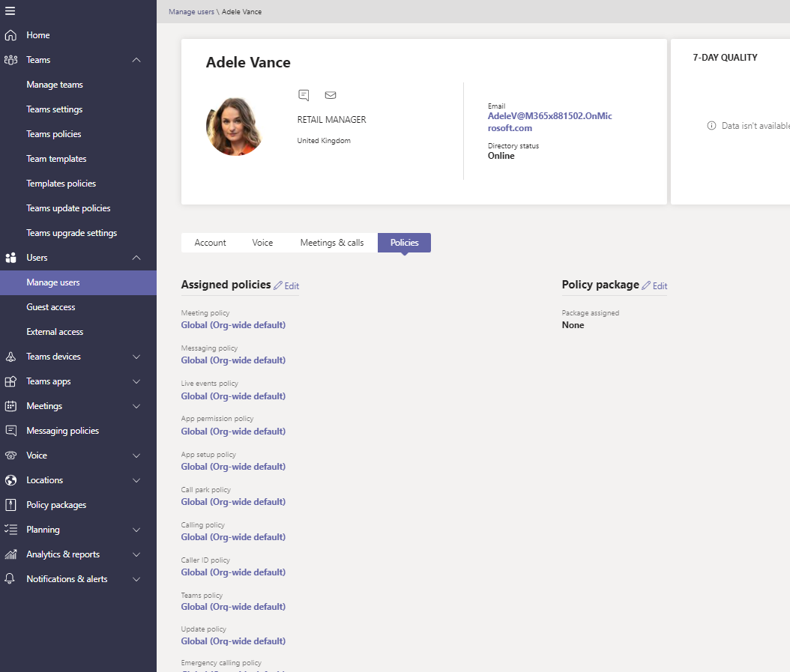790x672 pixels.
Task: Edit the Policy package assignment
Action: click(x=654, y=286)
